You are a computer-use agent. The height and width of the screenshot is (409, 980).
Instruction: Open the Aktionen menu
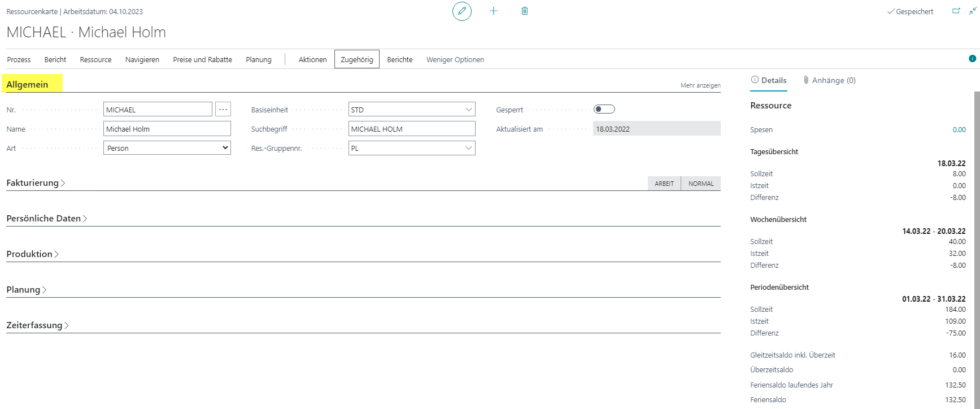313,59
